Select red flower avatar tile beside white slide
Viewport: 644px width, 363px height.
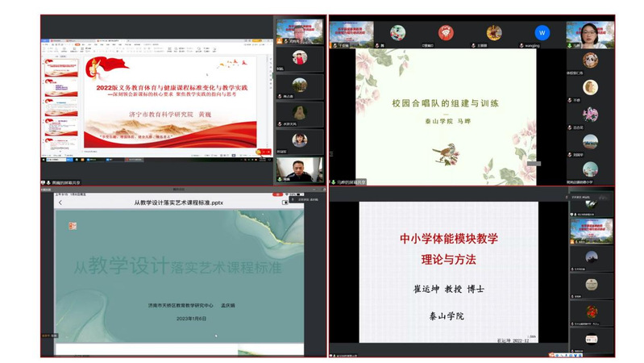tap(592, 313)
